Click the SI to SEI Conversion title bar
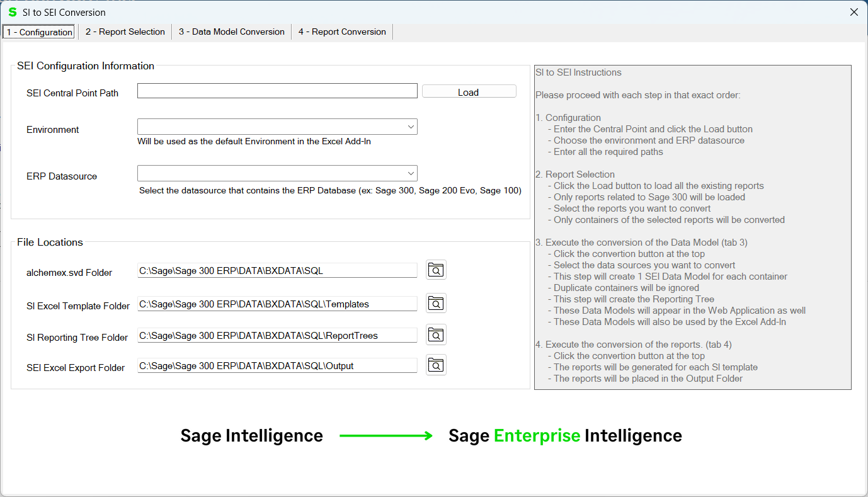 point(378,12)
